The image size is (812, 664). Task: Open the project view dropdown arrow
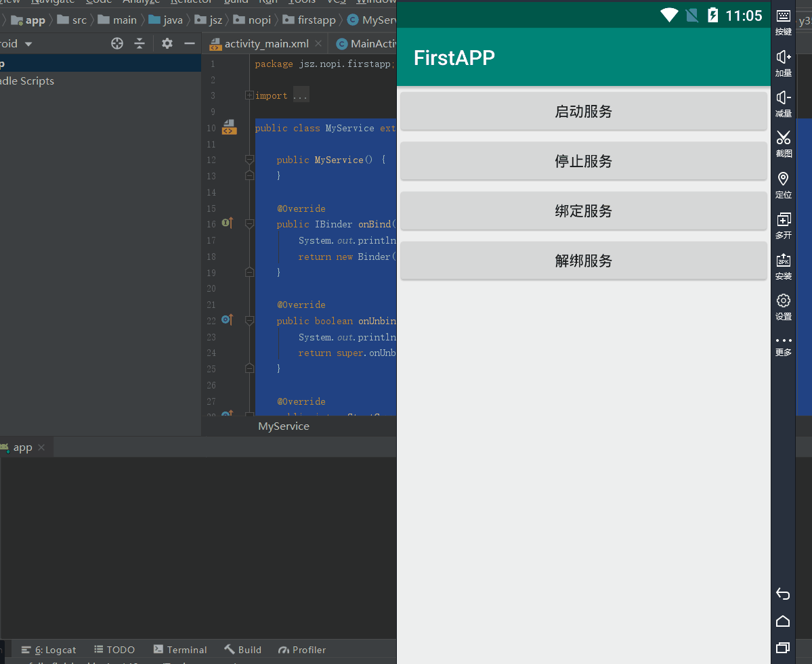28,44
